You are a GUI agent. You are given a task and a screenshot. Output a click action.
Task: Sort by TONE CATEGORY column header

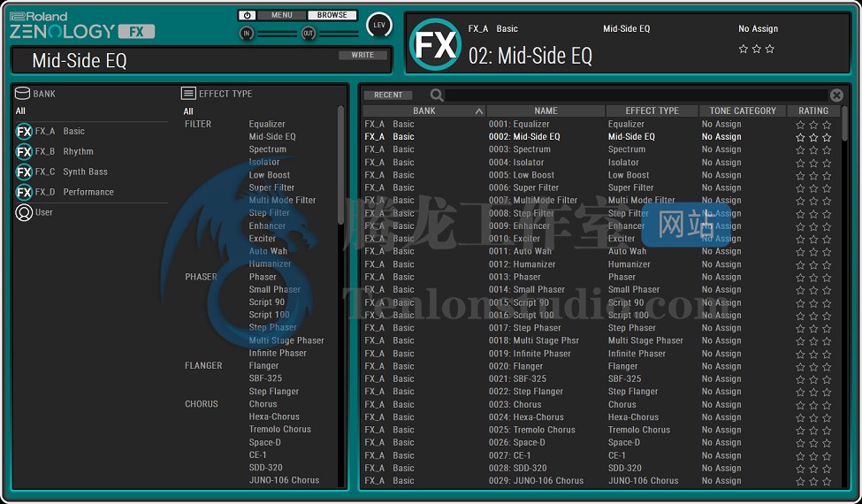(743, 111)
